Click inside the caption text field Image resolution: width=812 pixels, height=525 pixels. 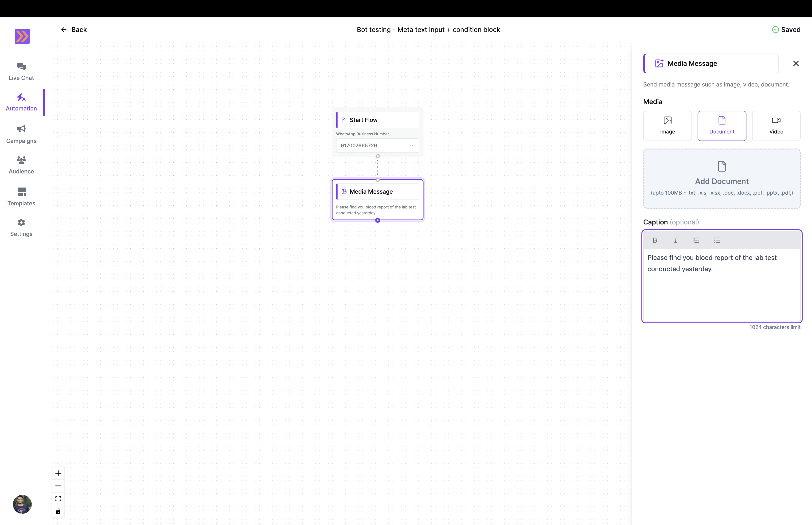click(722, 283)
